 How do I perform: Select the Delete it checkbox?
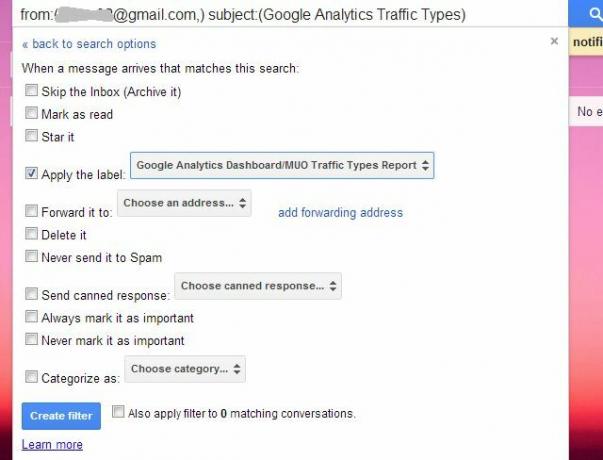pos(32,233)
